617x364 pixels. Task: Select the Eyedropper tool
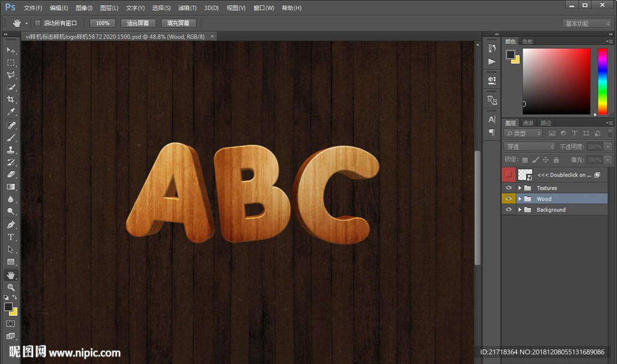pos(11,111)
